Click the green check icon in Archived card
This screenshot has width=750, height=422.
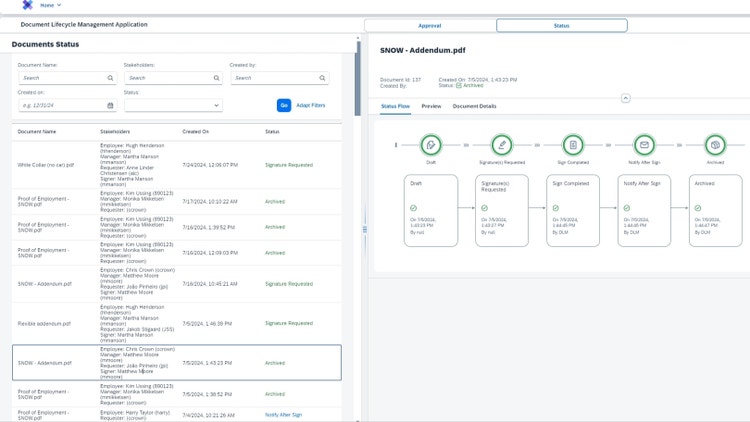tap(698, 208)
